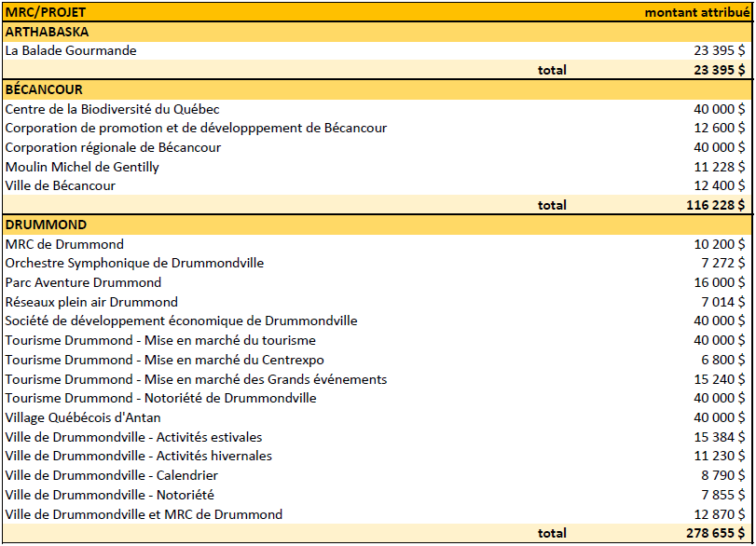The width and height of the screenshot is (756, 546).
Task: Select the BÉCANCOUR section heading
Action: click(44, 89)
